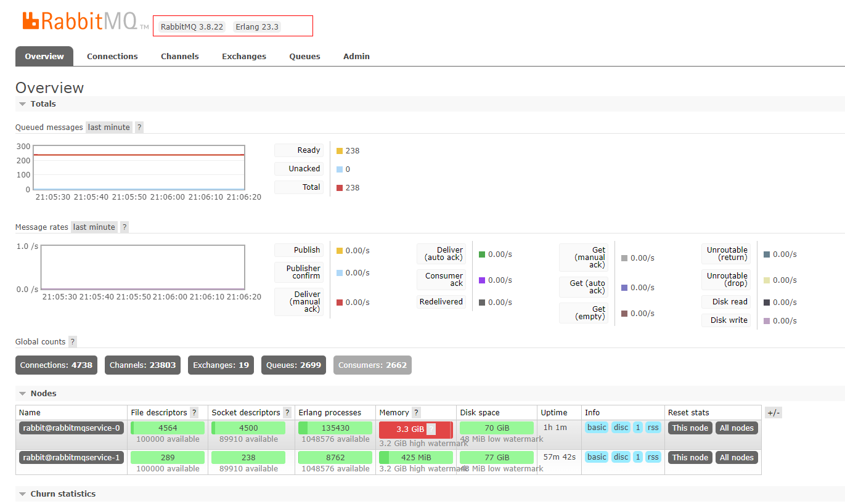The height and width of the screenshot is (504, 845).
Task: Click the Consumers: 2662 count badge
Action: point(372,365)
